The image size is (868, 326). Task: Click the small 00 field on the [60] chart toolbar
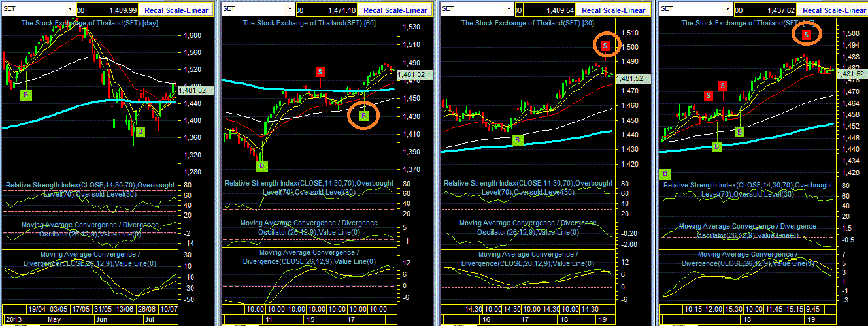pos(300,10)
